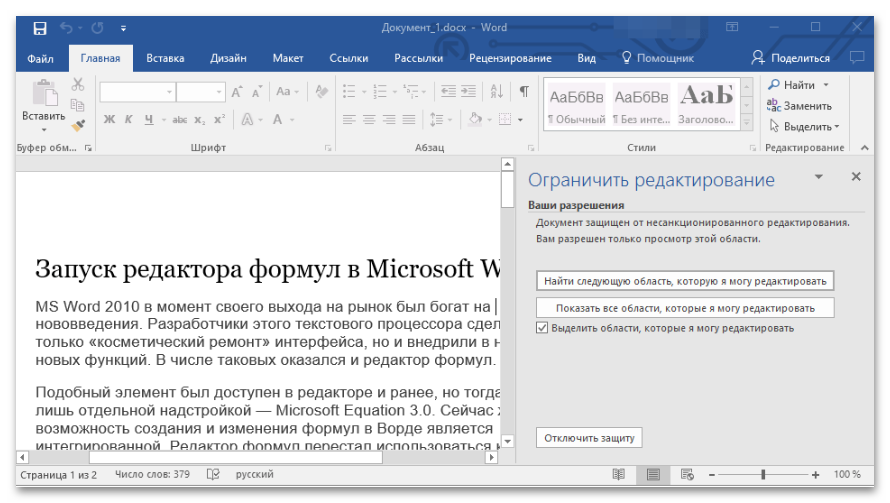
Task: Open Quick Access Toolbar customization arrow
Action: (x=123, y=28)
